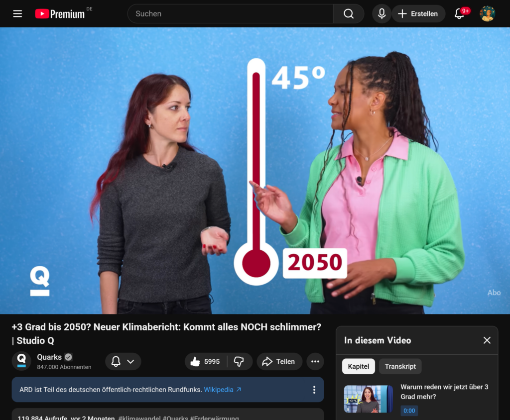Open ARD info panel options menu

pyautogui.click(x=314, y=390)
